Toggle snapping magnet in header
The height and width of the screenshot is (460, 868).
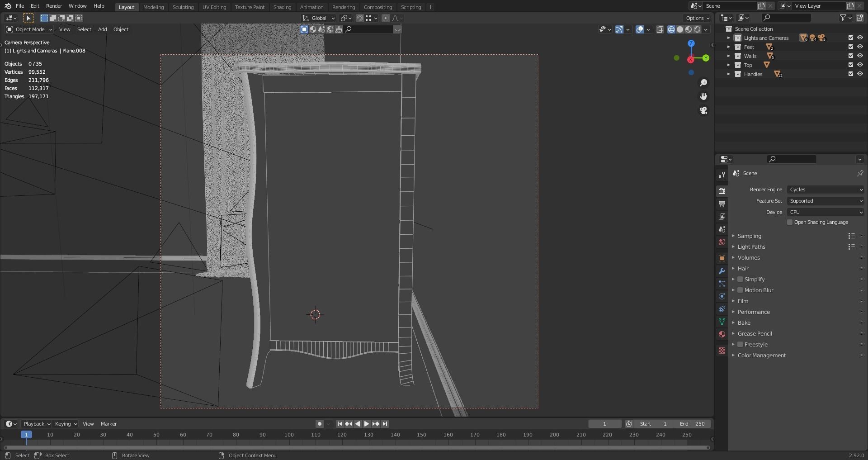(x=360, y=18)
